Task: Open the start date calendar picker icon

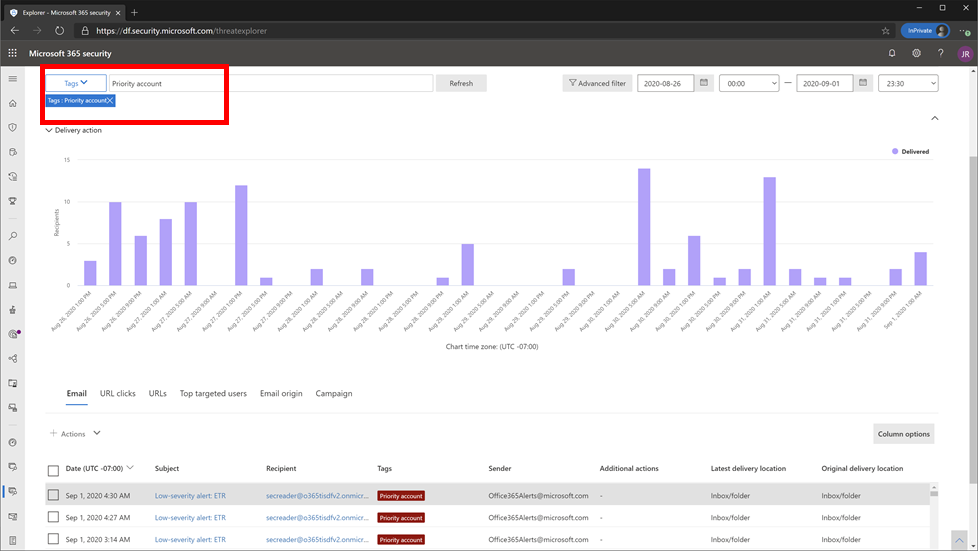Action: click(x=704, y=82)
